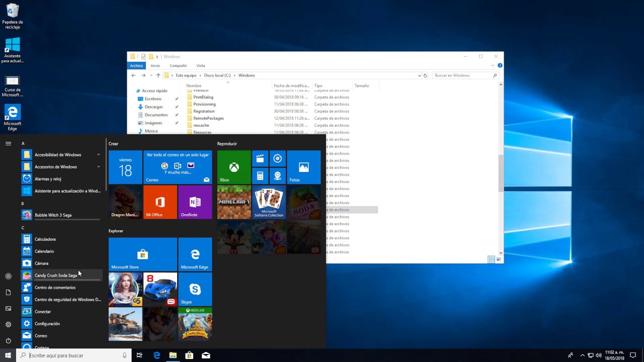Click the Nombre column header
Image resolution: width=644 pixels, height=362 pixels.
228,86
